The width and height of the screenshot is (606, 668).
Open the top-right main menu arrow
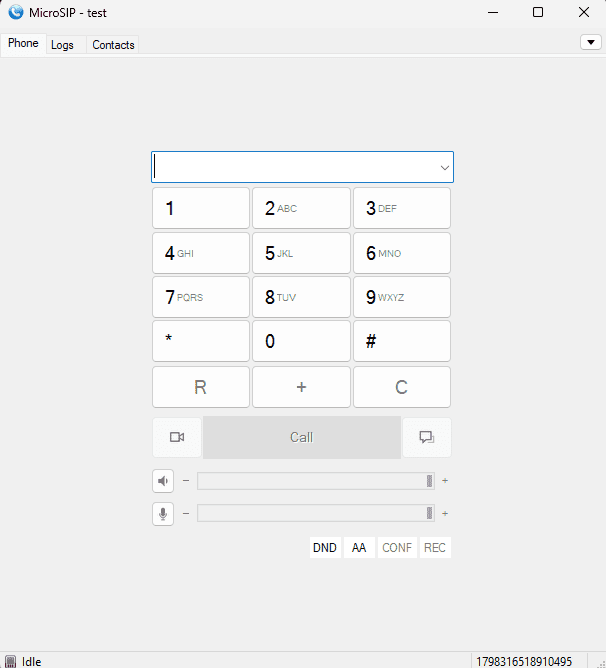point(590,42)
